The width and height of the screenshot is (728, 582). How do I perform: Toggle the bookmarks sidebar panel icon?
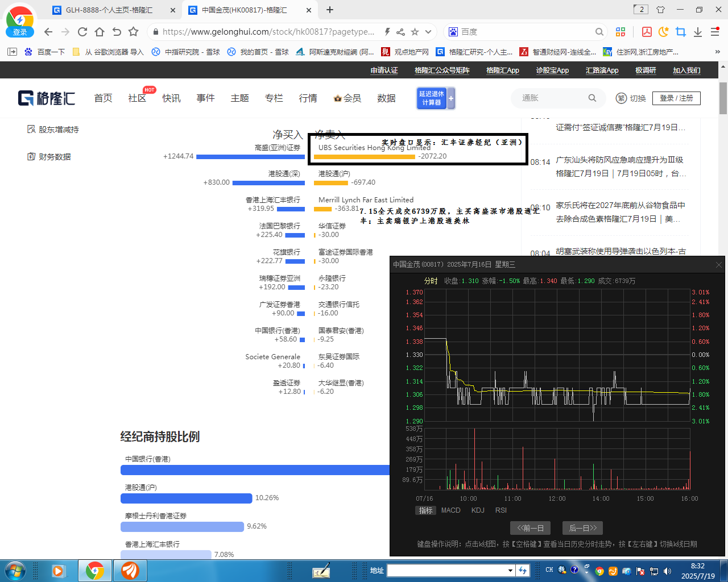point(12,52)
